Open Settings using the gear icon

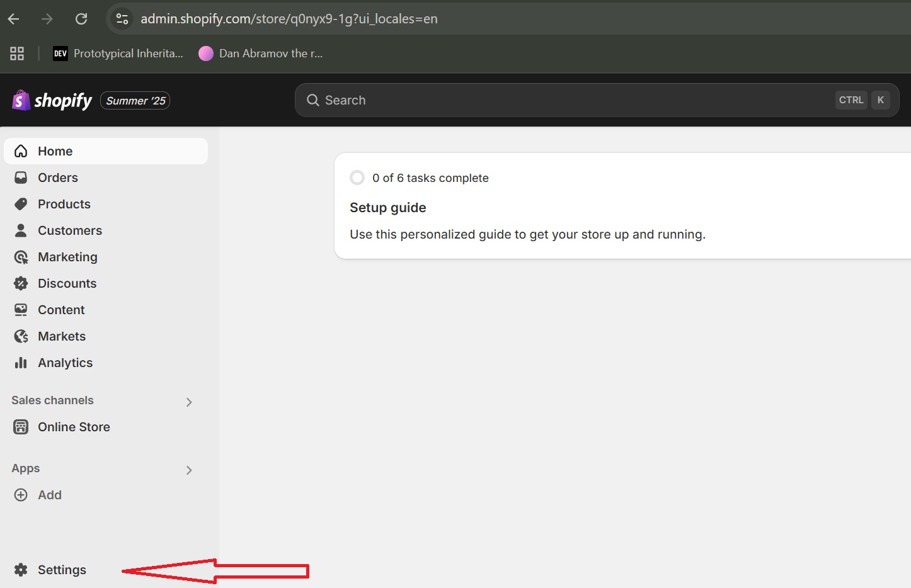click(21, 570)
